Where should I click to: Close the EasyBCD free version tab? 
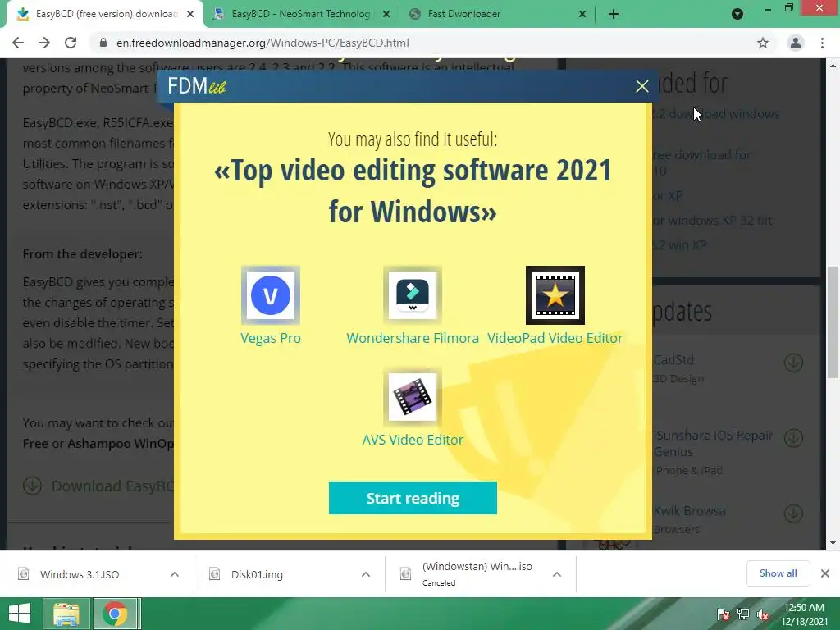(190, 14)
